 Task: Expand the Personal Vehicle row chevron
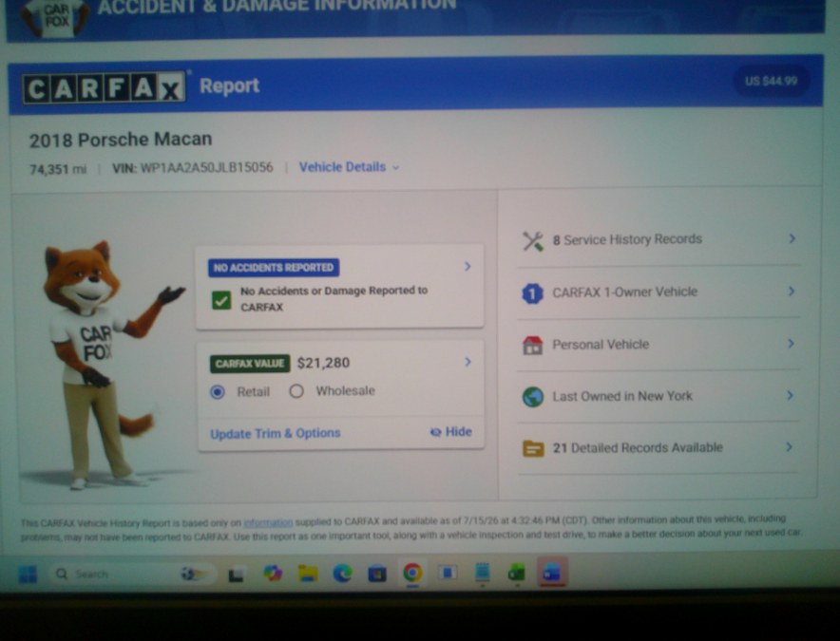pos(791,344)
